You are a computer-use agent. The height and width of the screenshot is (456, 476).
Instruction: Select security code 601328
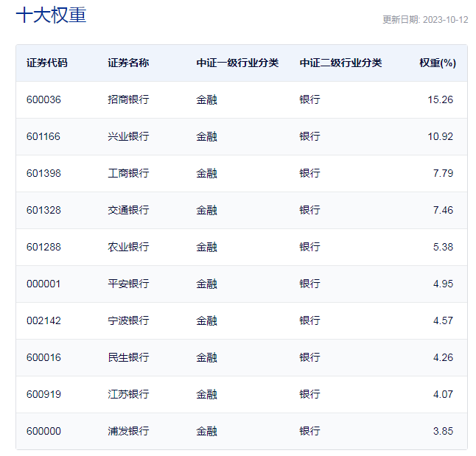43,210
